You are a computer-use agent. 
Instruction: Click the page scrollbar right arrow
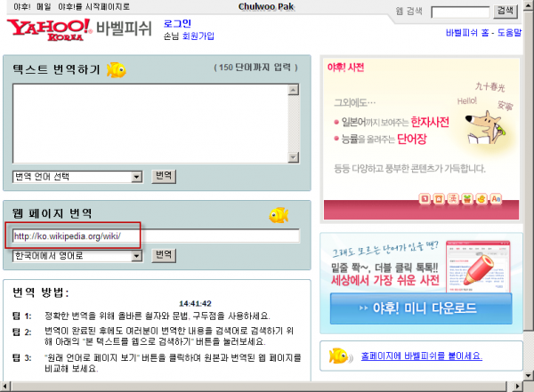point(517,387)
